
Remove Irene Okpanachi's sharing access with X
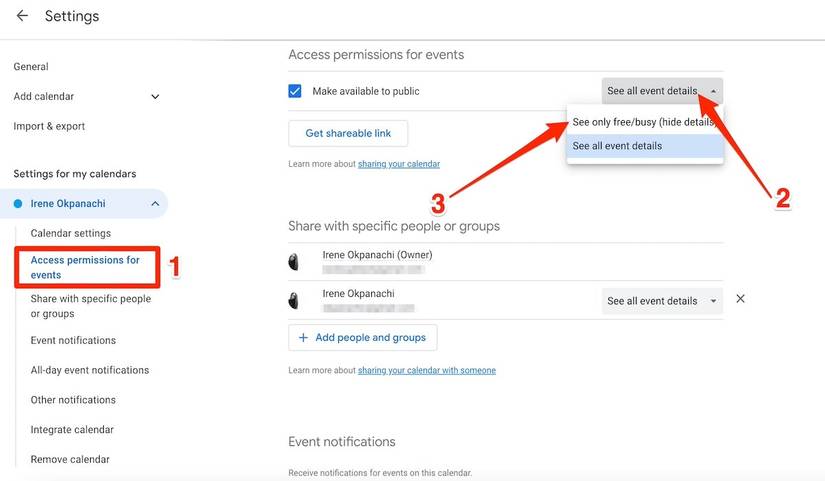(x=740, y=299)
